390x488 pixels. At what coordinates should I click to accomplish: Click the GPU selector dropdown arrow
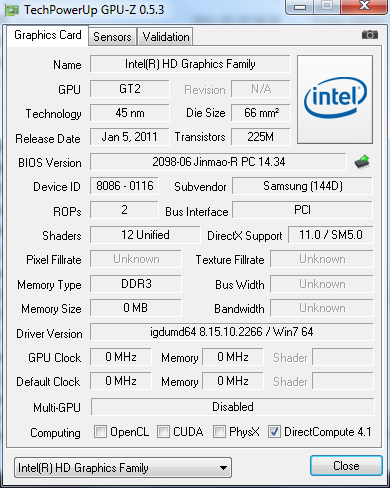point(223,468)
